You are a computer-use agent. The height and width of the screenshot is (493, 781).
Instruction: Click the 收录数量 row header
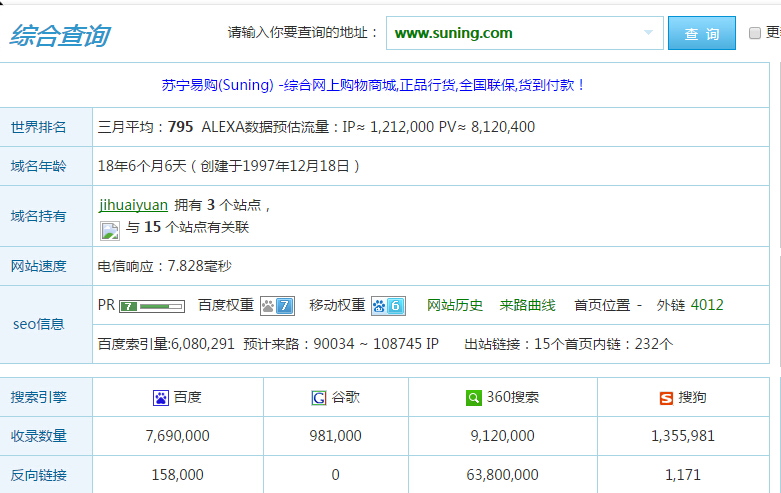coord(46,436)
